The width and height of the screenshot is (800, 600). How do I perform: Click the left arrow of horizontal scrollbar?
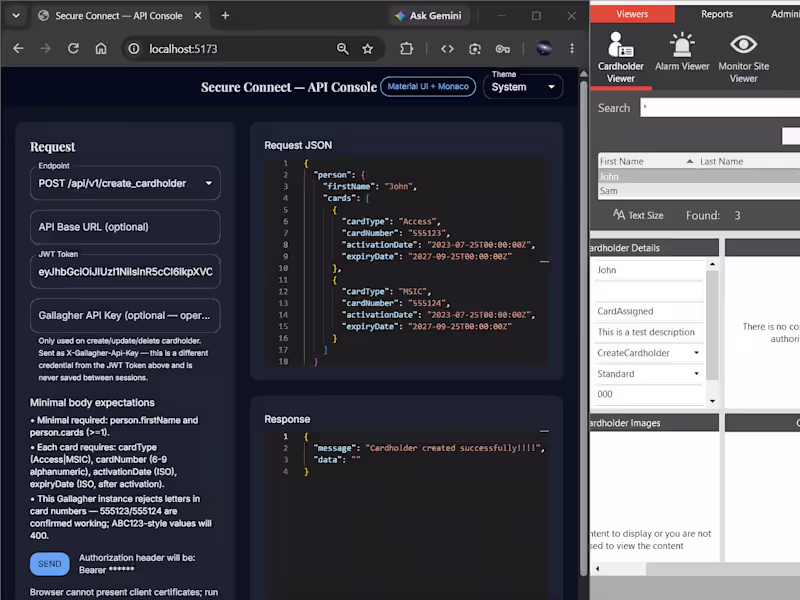[x=597, y=568]
